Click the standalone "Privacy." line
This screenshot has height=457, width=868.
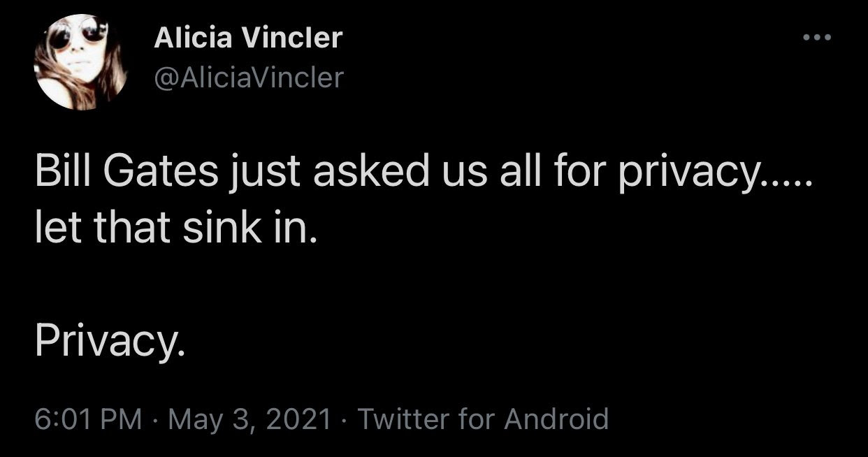click(110, 340)
